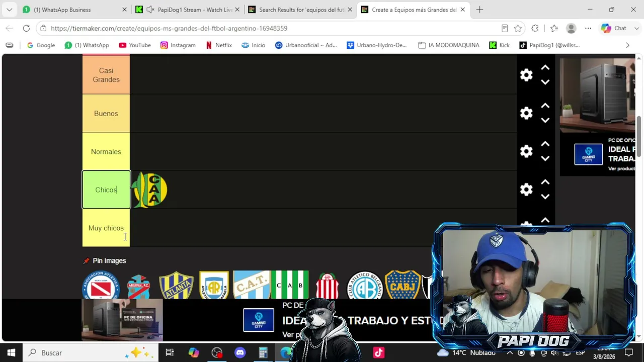
Task: Pick the green-striped CAB Banfield crest
Action: tap(290, 285)
